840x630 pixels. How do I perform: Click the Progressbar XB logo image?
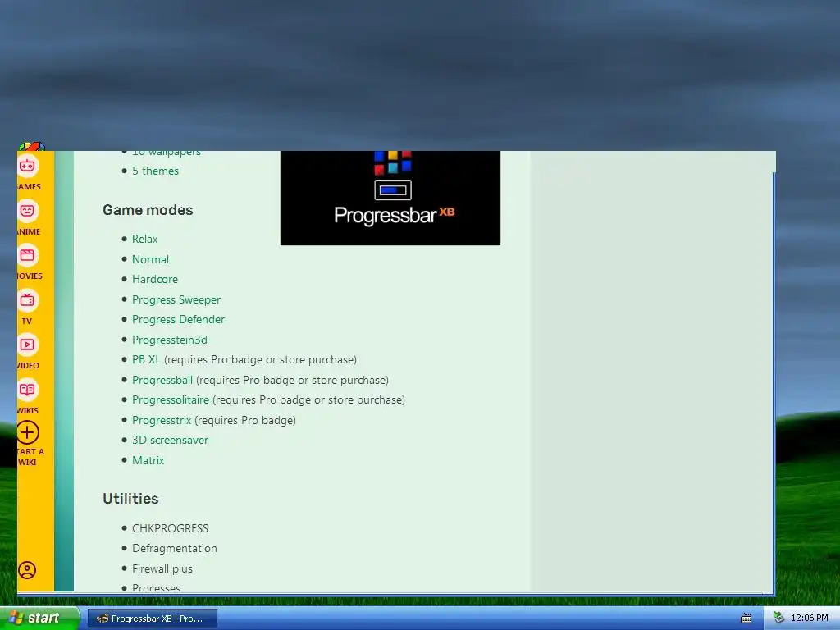390,198
